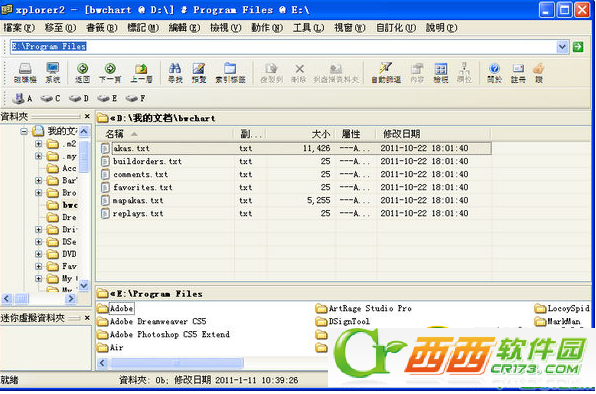Collapse the 我的文 root tree node
This screenshot has height=394, width=596.
pos(24,131)
